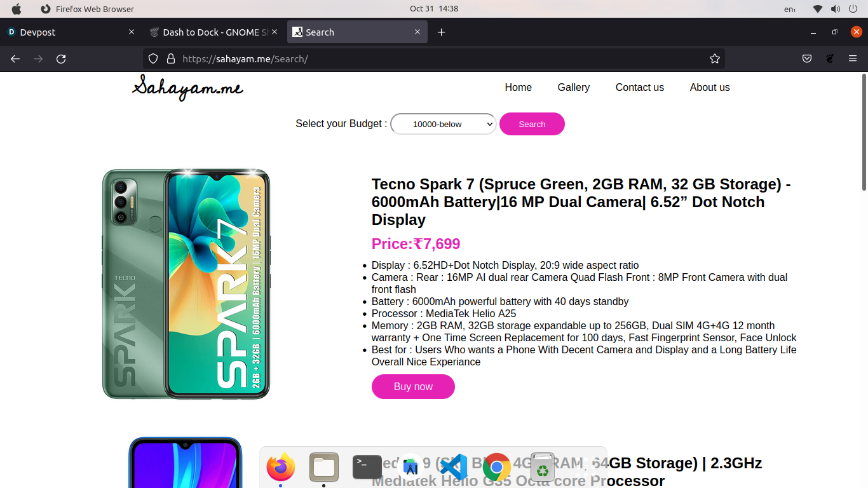
Task: Click the go forward arrow
Action: pyautogui.click(x=38, y=58)
